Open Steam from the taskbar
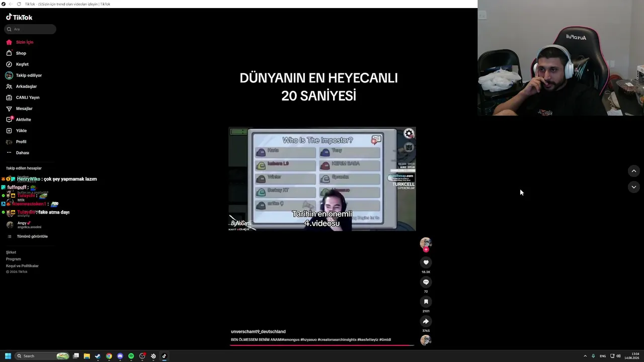644x362 pixels. [x=98, y=356]
